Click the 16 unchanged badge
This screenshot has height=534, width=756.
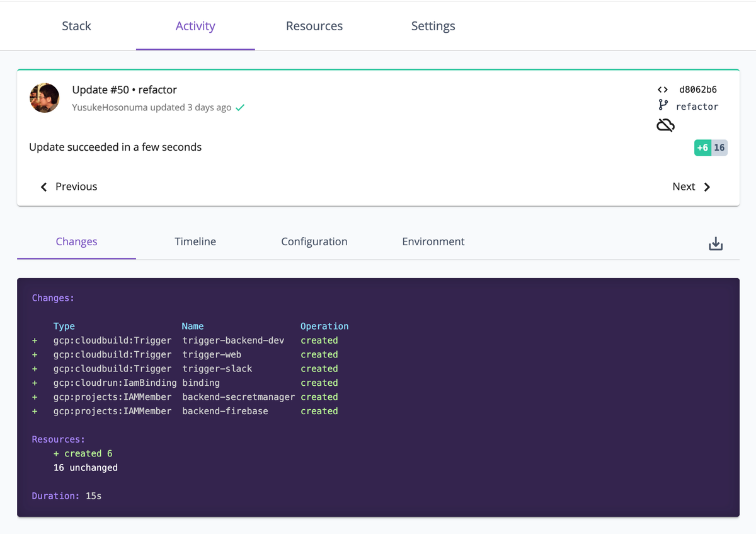719,148
